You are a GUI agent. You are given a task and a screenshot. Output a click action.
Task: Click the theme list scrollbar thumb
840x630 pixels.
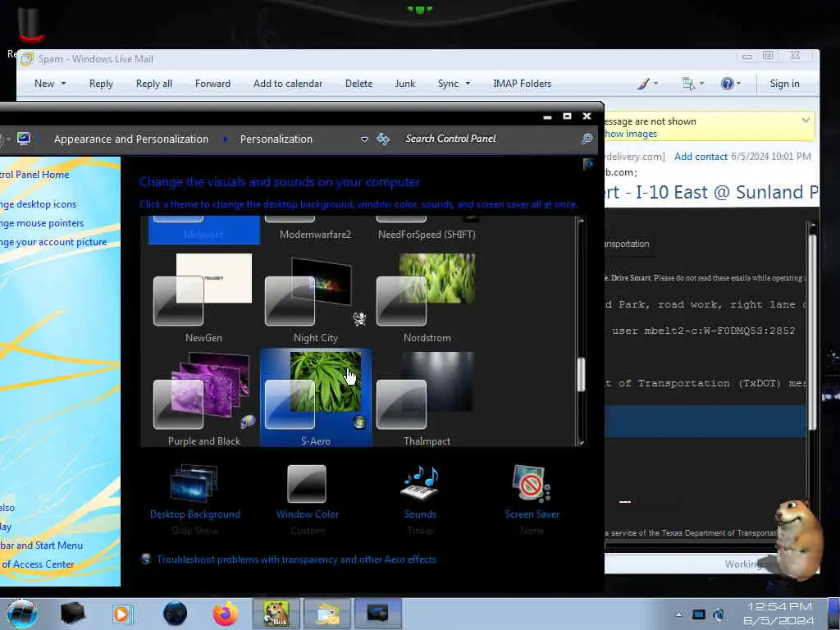(582, 373)
